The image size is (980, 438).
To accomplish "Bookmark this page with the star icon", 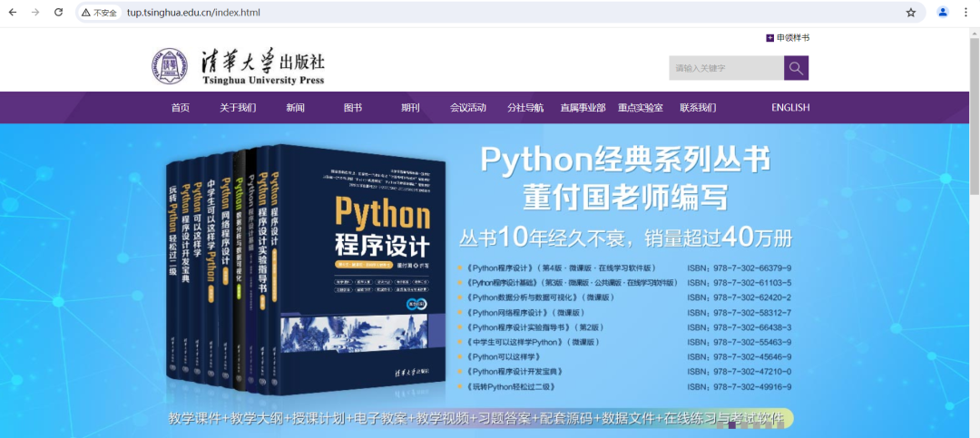I will click(911, 13).
